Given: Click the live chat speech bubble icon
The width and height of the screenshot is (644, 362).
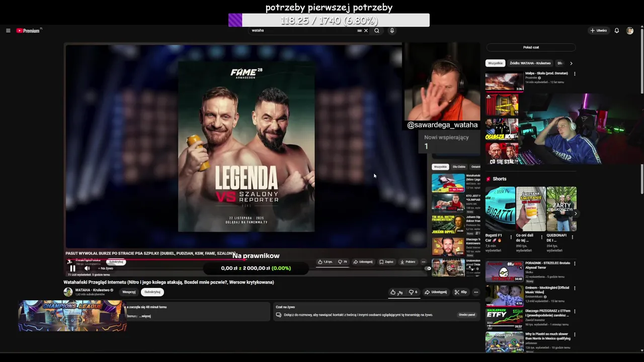Looking at the screenshot, I should [278, 315].
